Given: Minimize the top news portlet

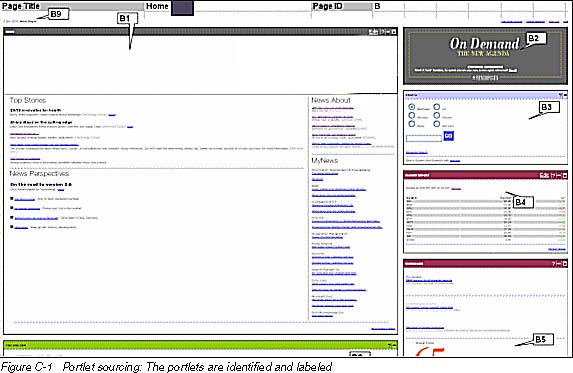Looking at the screenshot, I should pyautogui.click(x=388, y=32).
